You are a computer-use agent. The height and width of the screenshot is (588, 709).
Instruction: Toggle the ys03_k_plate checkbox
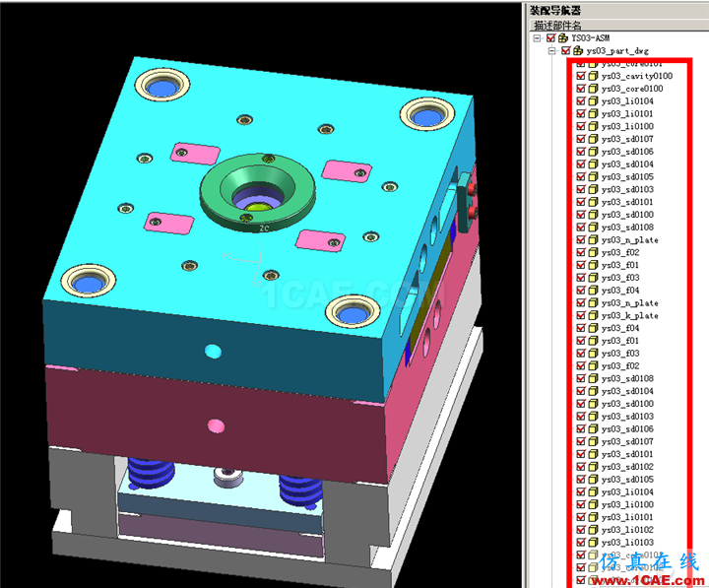581,315
